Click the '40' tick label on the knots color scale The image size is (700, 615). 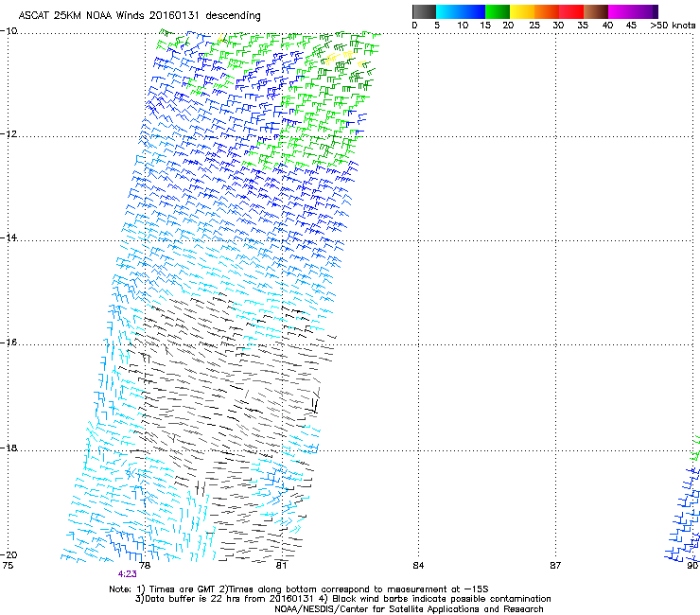(x=607, y=26)
